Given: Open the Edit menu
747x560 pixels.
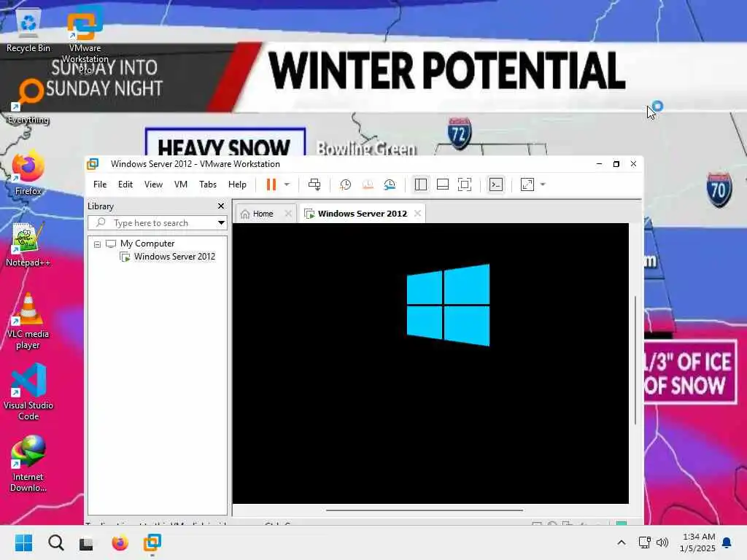Looking at the screenshot, I should pyautogui.click(x=125, y=184).
